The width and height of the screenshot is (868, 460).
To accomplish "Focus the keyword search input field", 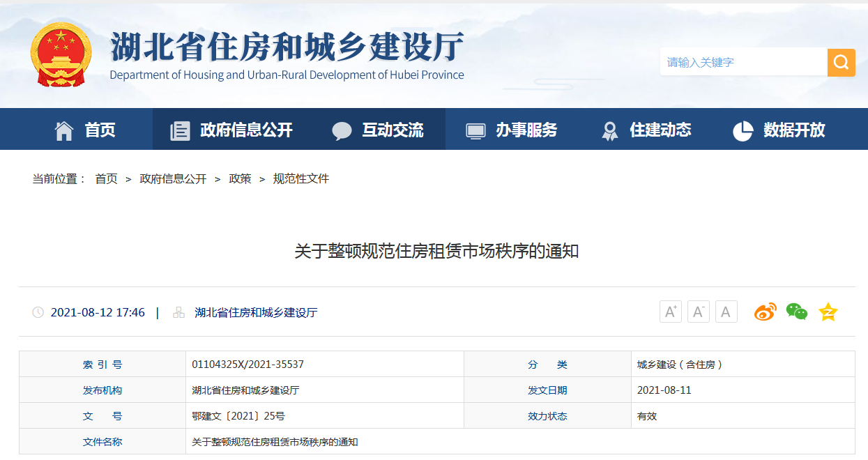I will (743, 62).
